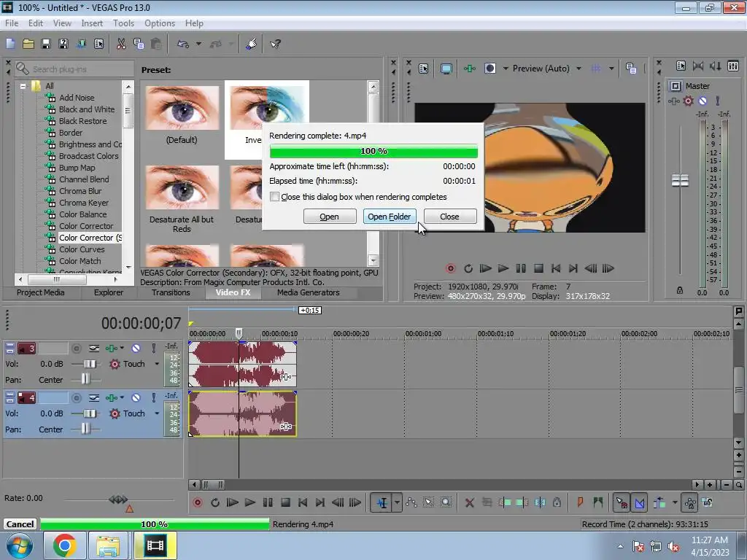Click the Copy Snapshot icon in the preview
The image size is (747, 560).
(631, 69)
